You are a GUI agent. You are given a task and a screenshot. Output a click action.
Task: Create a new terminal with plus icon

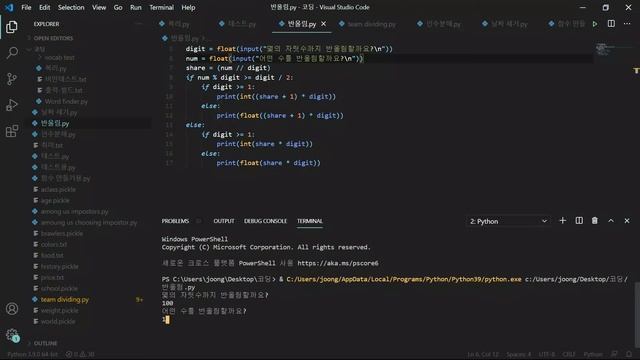[x=562, y=220]
